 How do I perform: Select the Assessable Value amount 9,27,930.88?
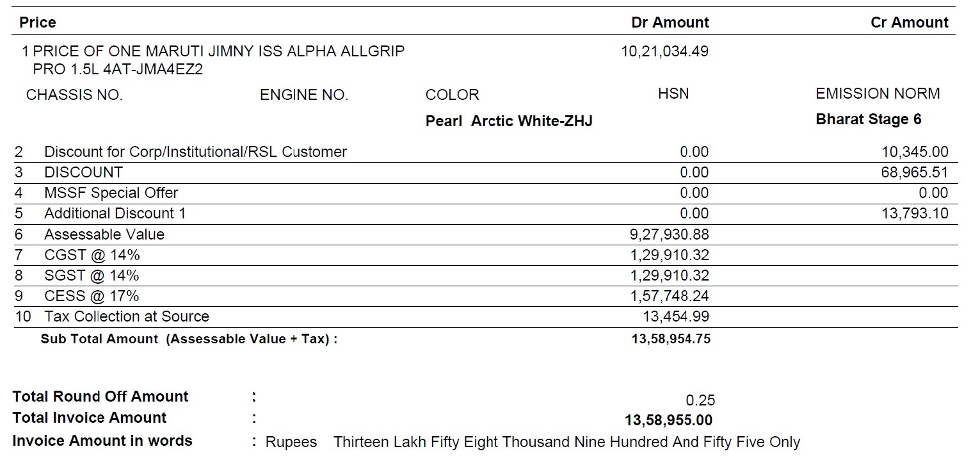[669, 234]
